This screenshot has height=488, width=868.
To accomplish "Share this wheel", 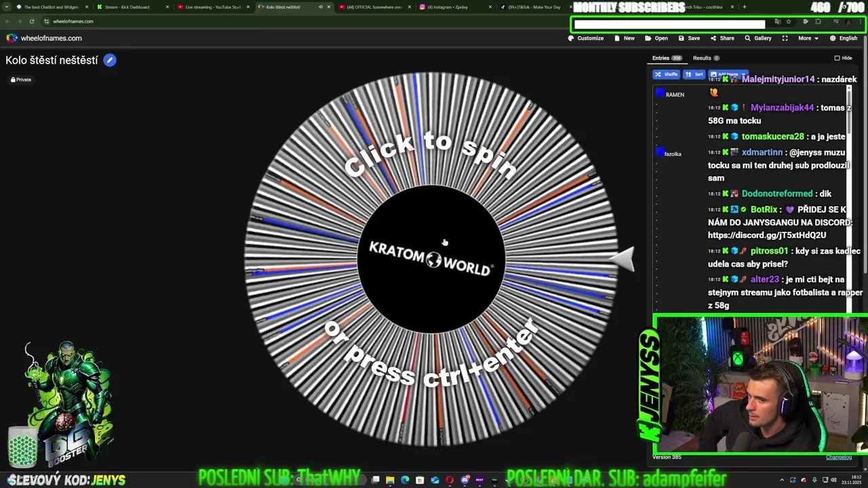I will [x=722, y=38].
